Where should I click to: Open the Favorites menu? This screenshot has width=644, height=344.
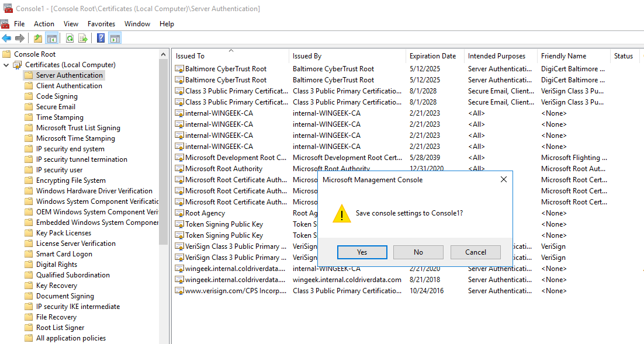pyautogui.click(x=101, y=24)
